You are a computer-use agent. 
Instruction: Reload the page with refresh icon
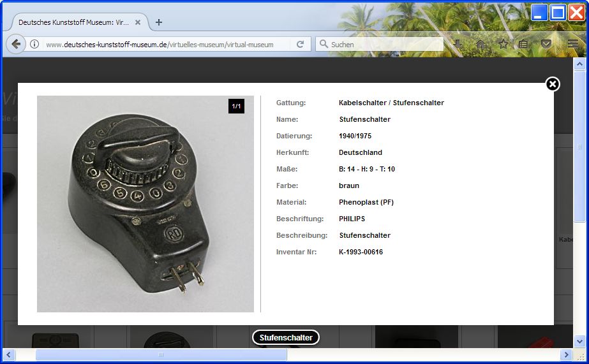coord(300,45)
